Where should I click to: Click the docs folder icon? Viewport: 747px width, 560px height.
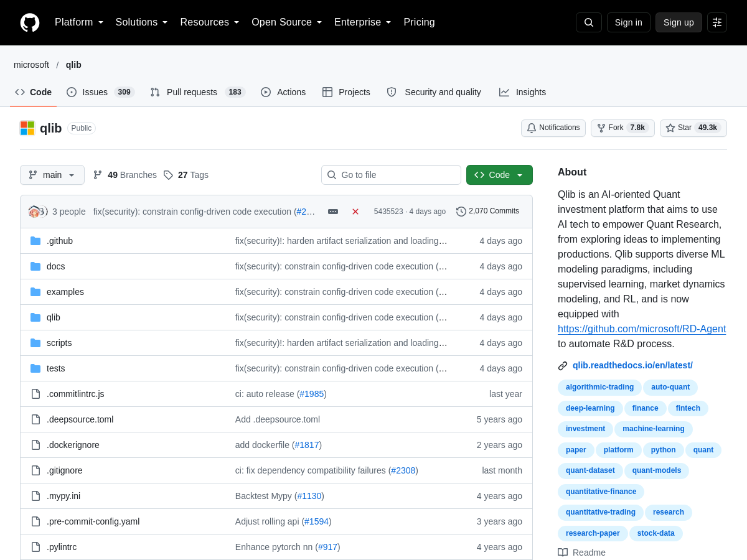(35, 266)
